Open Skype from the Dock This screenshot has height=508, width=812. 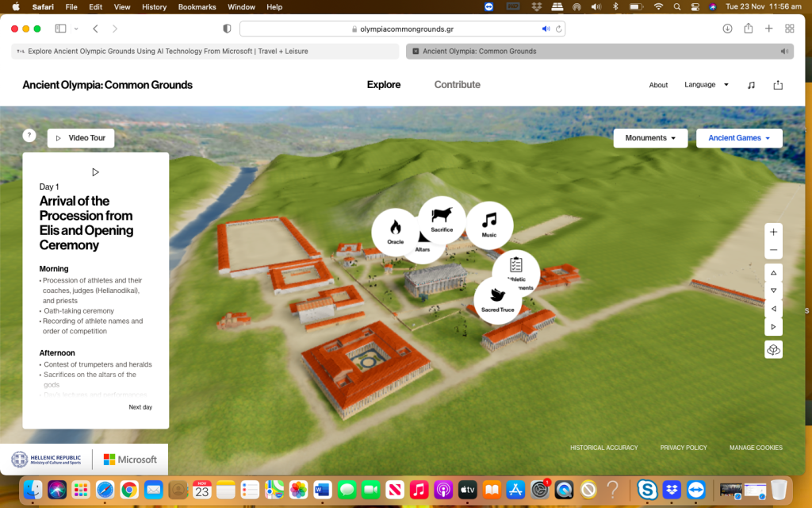[x=647, y=489]
